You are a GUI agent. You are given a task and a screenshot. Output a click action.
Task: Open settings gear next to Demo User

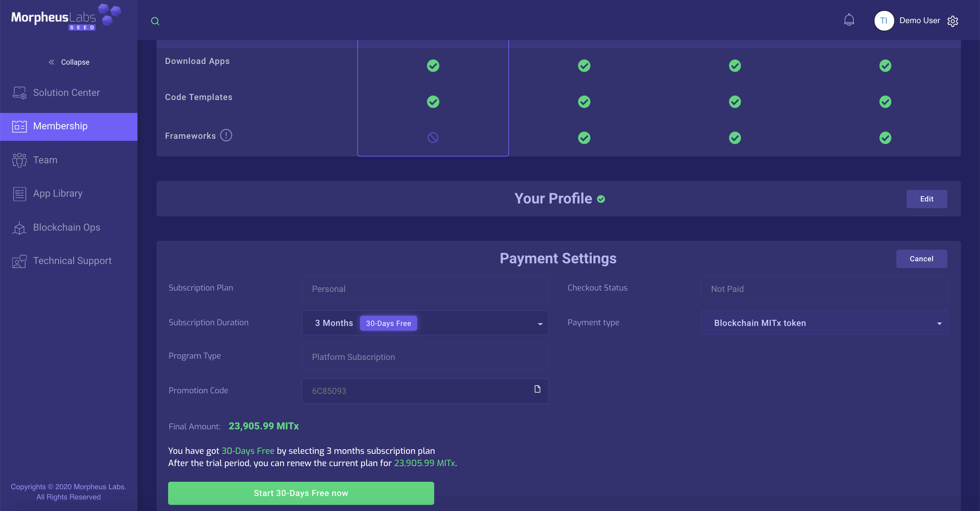(952, 21)
